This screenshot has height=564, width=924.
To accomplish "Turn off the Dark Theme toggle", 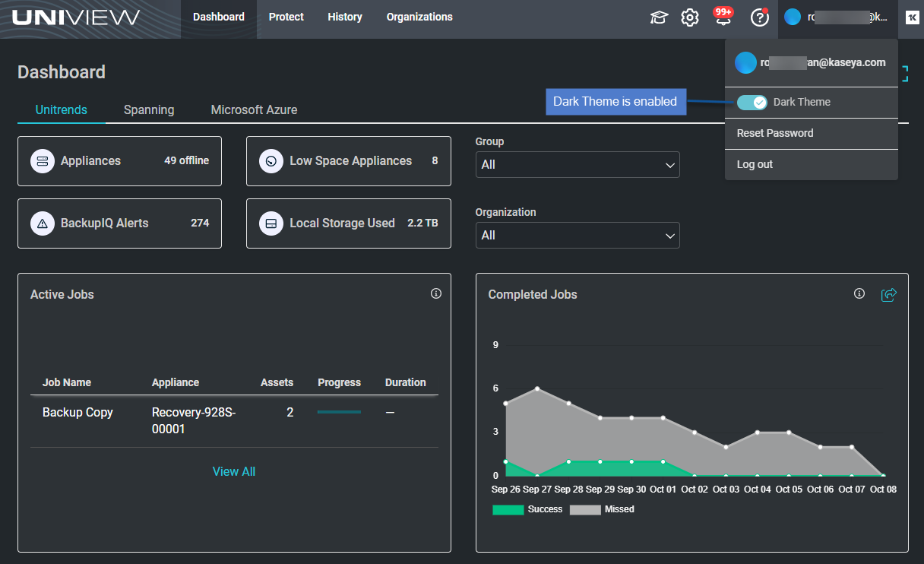I will pos(752,103).
